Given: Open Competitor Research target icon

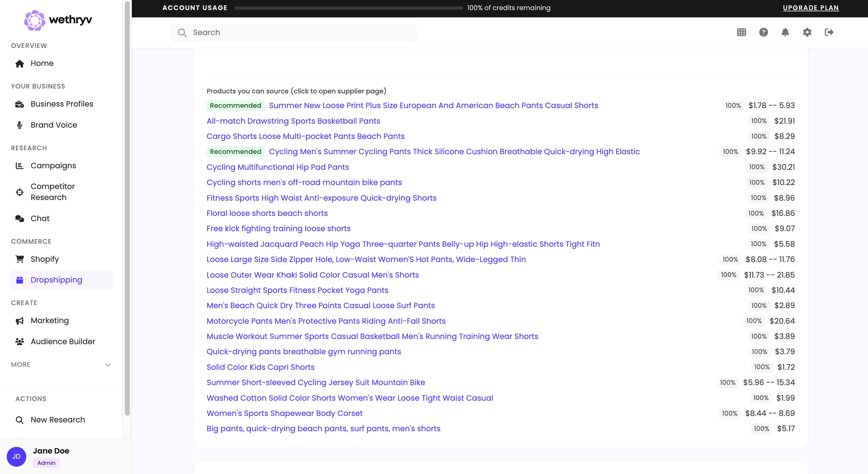Looking at the screenshot, I should [x=19, y=192].
